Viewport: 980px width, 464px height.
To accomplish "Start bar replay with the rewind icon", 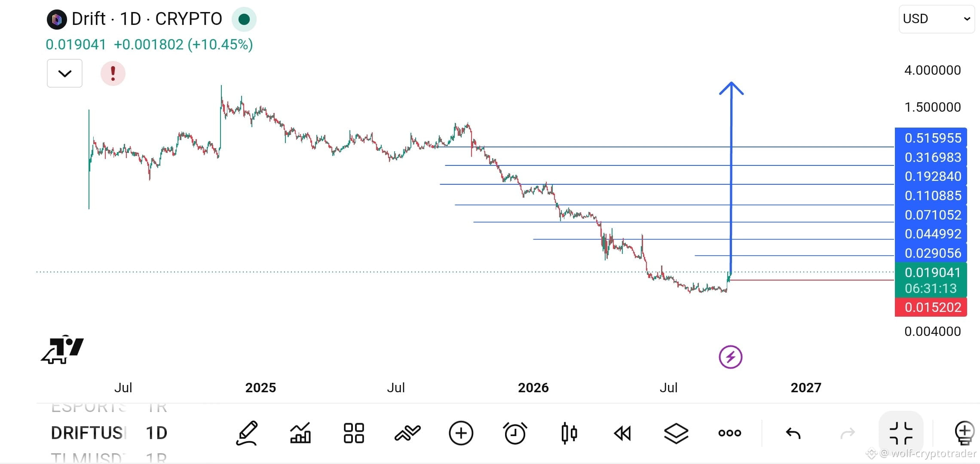I will [622, 433].
